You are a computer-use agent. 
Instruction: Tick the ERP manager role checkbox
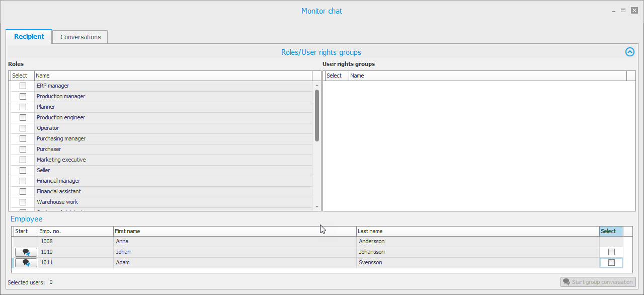tap(23, 86)
